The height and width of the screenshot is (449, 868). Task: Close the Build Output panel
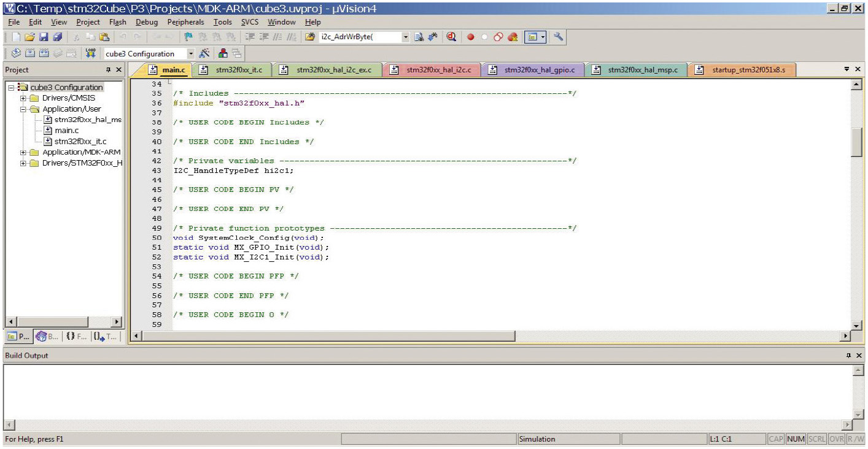pos(859,356)
